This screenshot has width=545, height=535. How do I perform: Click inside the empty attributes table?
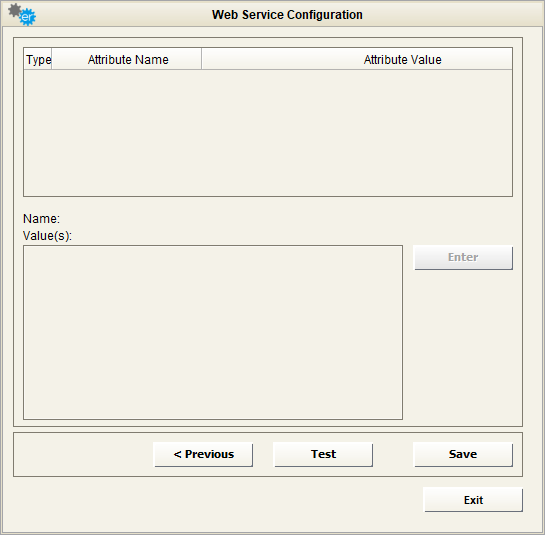(x=268, y=132)
